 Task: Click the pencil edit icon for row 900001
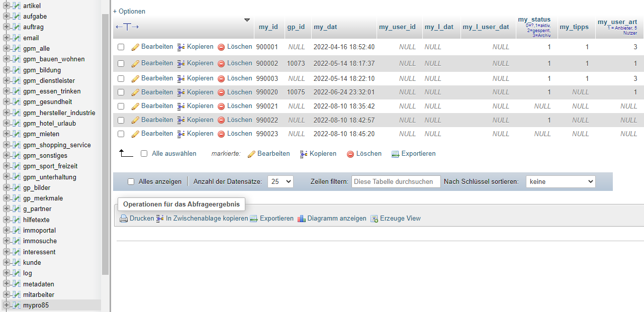point(135,47)
